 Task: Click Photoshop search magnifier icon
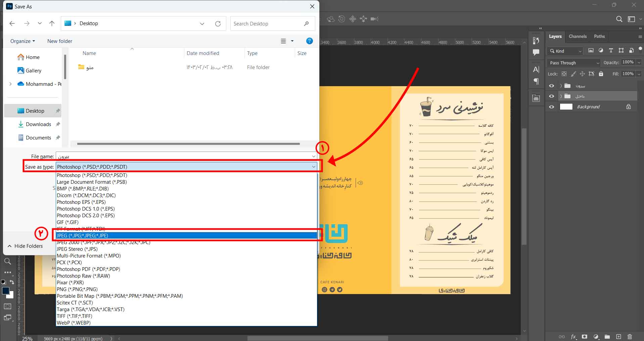tap(619, 19)
